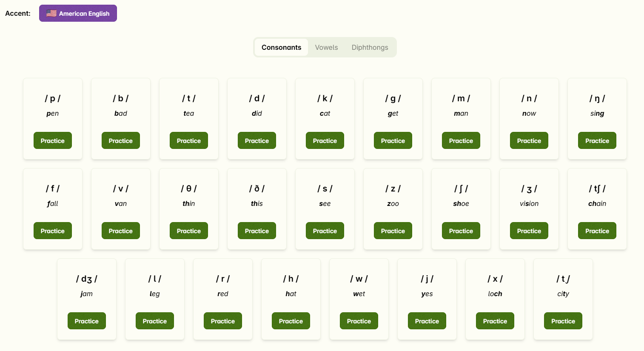Click the 'Accent:' label
The width and height of the screenshot is (644, 351).
[x=18, y=13]
